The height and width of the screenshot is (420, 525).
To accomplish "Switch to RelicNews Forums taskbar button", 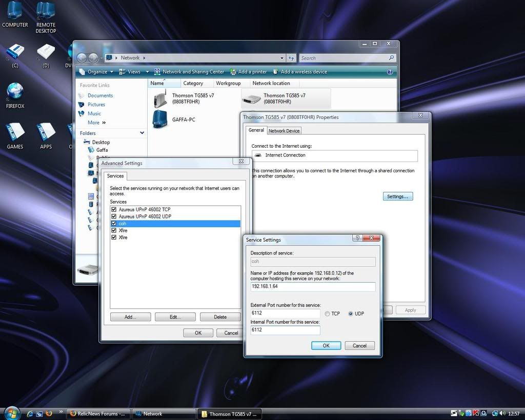I will tap(97, 414).
